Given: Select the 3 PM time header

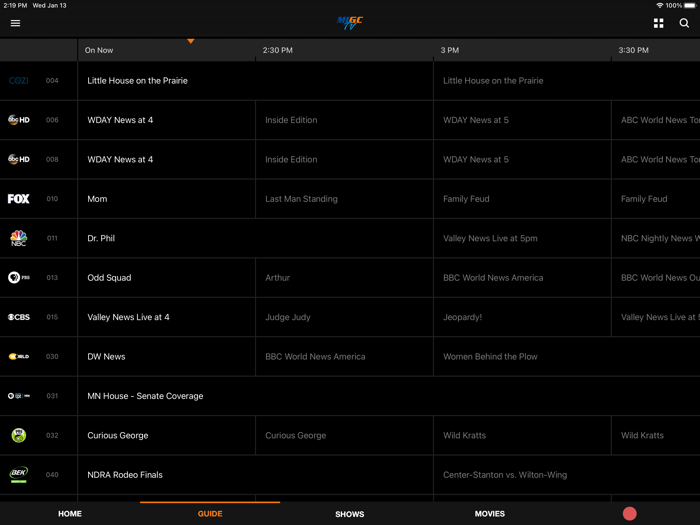Looking at the screenshot, I should 450,50.
